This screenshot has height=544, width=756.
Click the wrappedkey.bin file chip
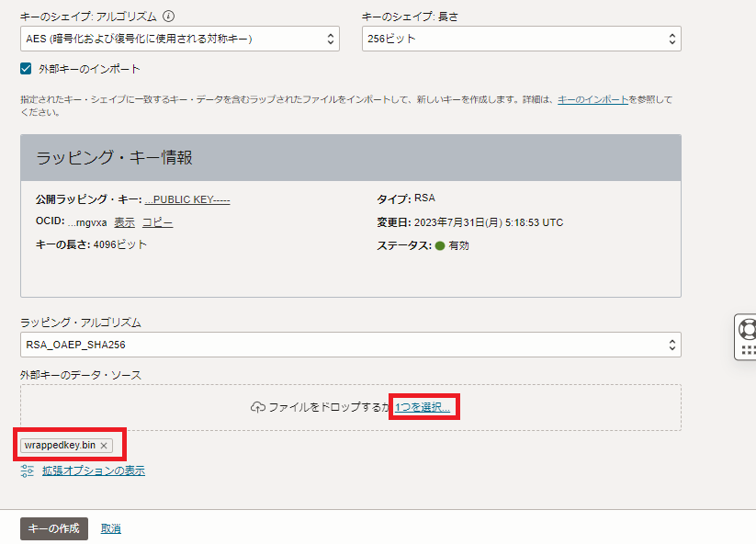click(x=61, y=446)
